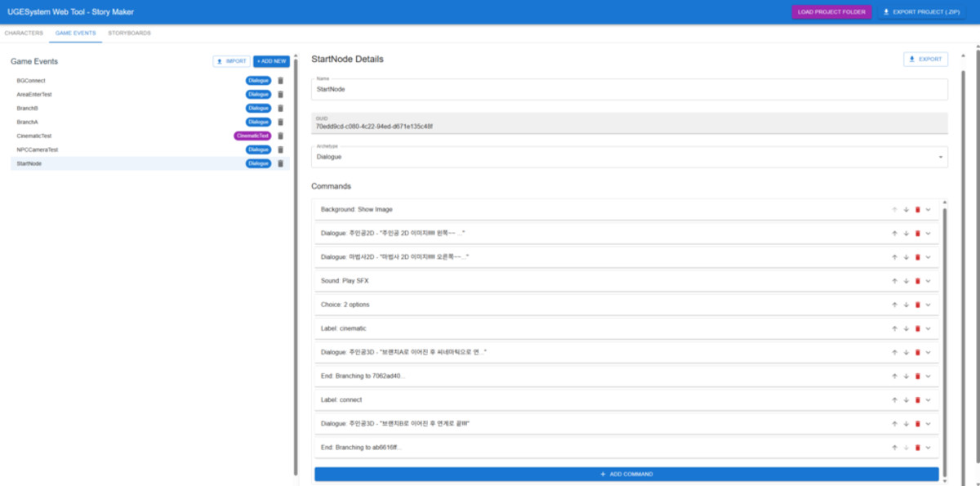Delete the NPCCameraTest game event

280,149
